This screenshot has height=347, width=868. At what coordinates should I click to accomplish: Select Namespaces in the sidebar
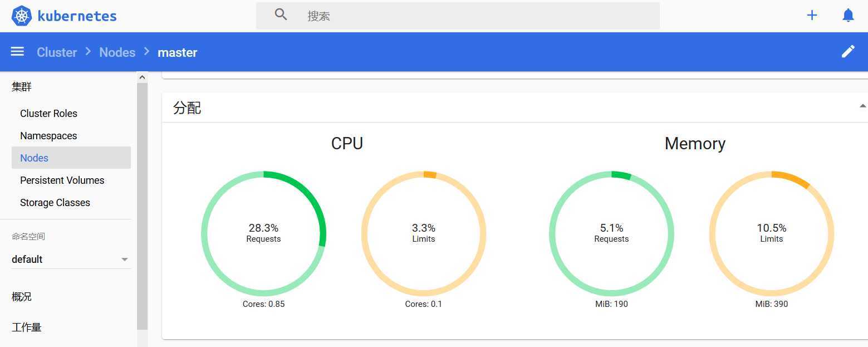48,135
